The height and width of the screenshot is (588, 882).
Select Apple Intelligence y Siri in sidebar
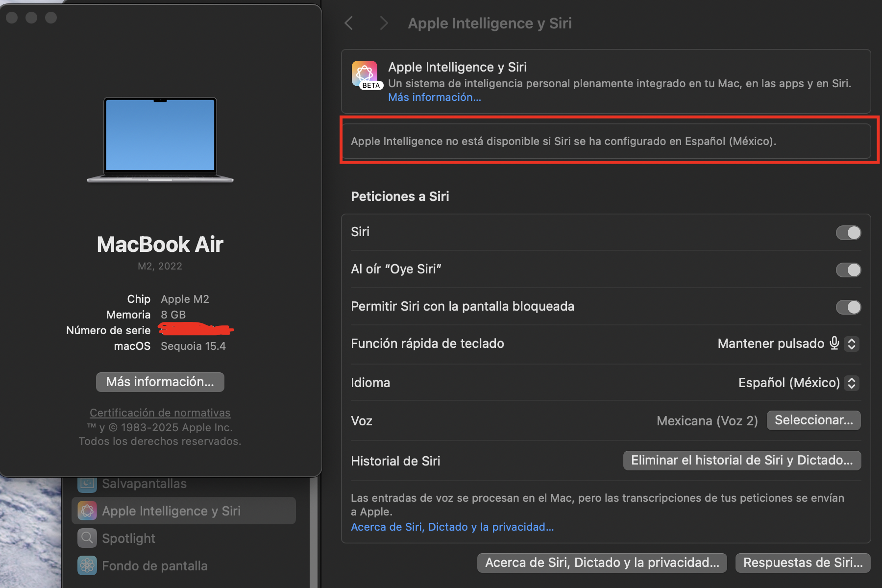coord(184,511)
